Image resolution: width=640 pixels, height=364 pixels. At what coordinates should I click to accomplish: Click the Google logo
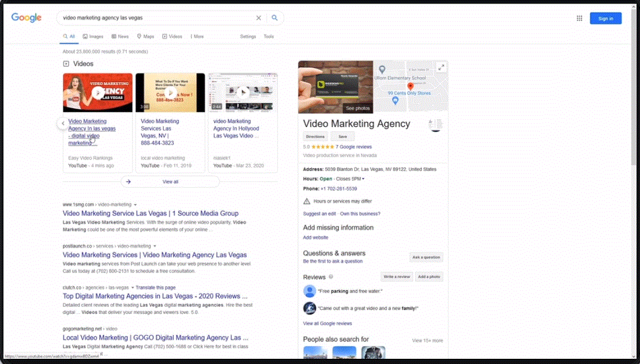tap(27, 17)
